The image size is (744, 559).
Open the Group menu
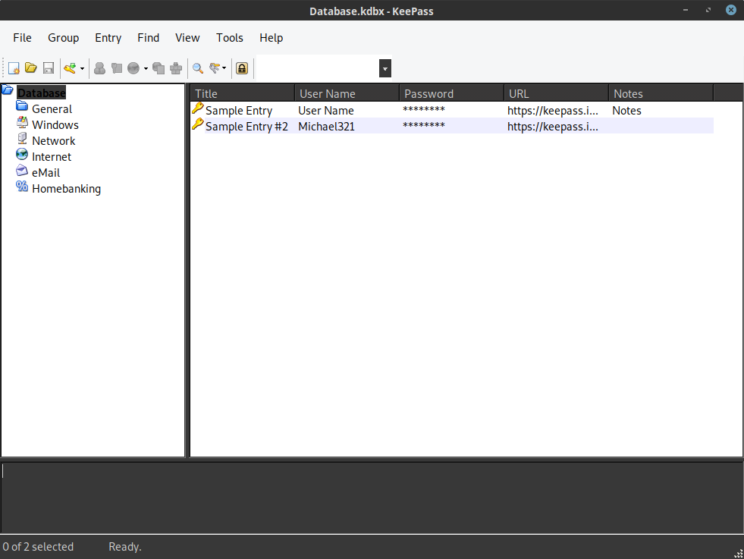coord(63,38)
